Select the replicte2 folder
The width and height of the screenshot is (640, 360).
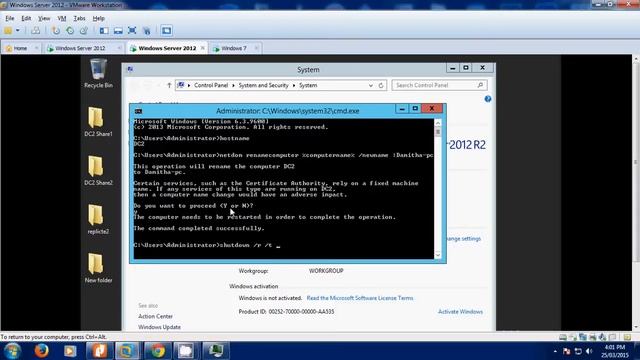pyautogui.click(x=98, y=219)
